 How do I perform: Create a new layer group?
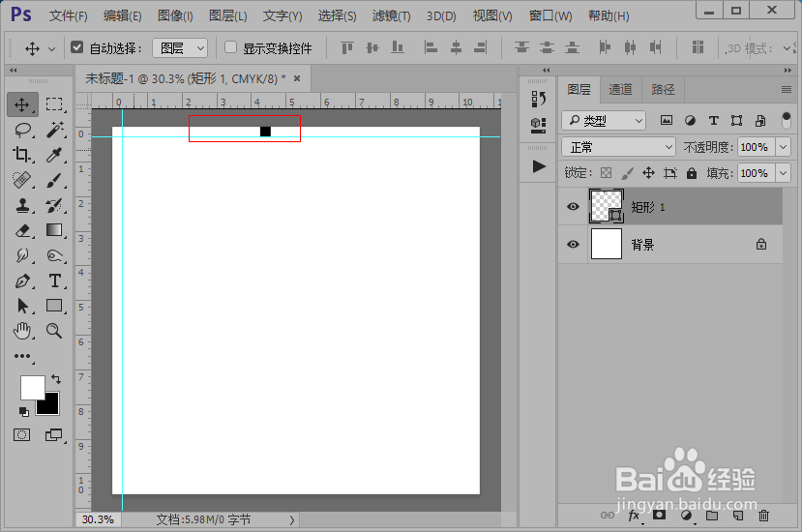point(712,516)
